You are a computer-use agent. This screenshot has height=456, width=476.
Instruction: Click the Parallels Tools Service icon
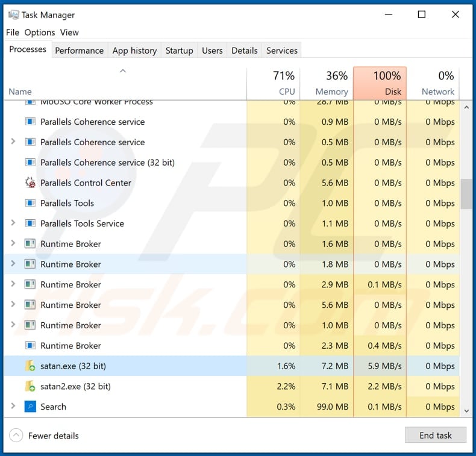coord(30,223)
